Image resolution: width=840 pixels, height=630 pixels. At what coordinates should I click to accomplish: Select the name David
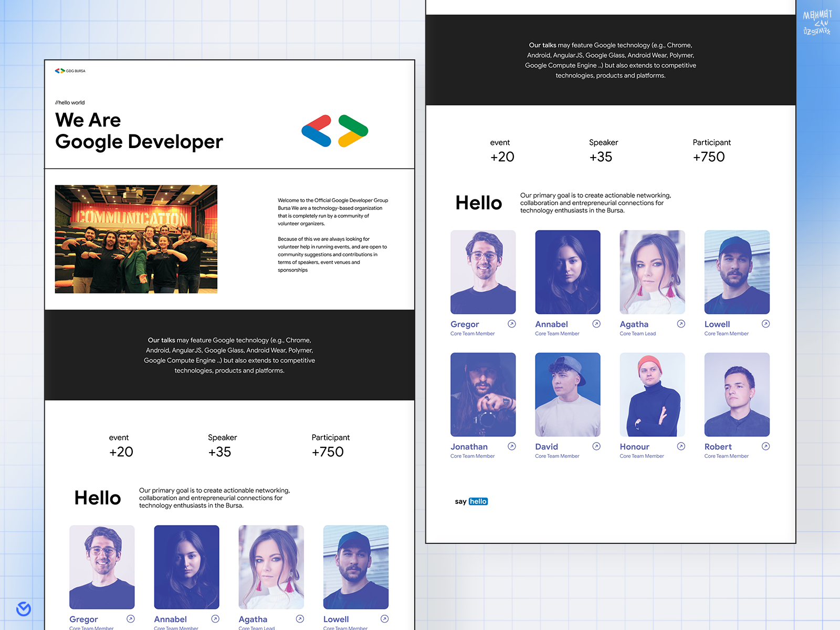click(x=547, y=447)
